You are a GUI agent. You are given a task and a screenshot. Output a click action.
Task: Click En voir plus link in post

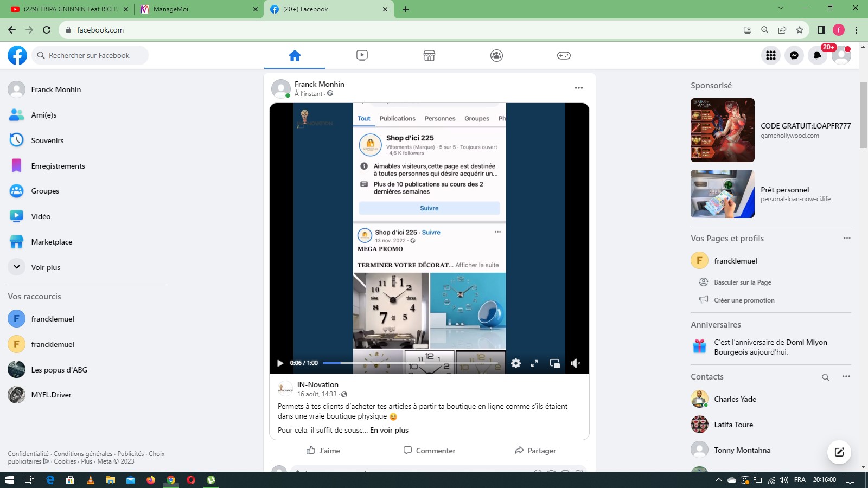389,431
